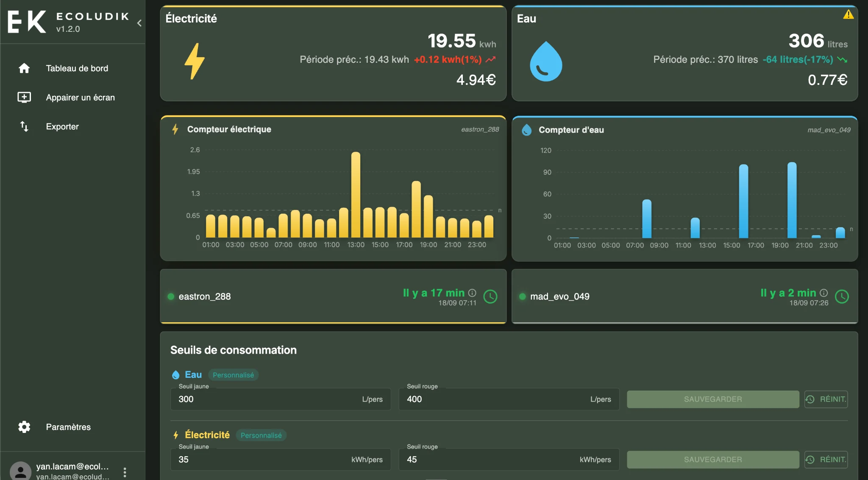This screenshot has width=868, height=480.
Task: Click the clock icon for mad_evo_049
Action: click(x=842, y=296)
